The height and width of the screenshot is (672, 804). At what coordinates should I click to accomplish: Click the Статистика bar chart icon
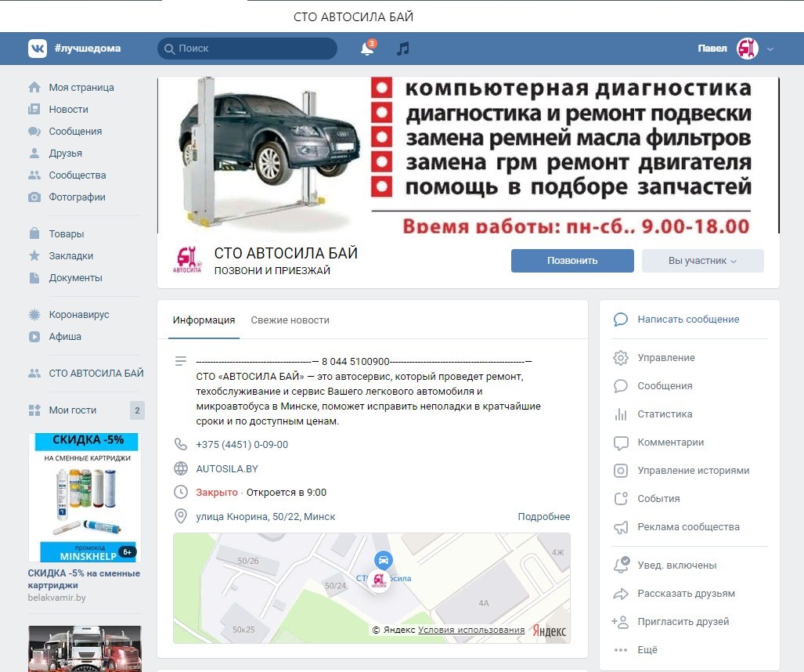click(x=621, y=414)
